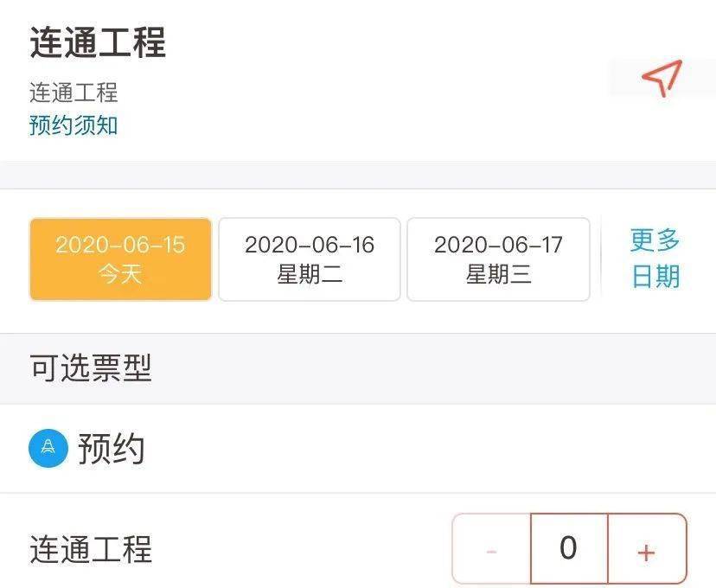Tap the 连通工程 ticket row label

pos(91,549)
